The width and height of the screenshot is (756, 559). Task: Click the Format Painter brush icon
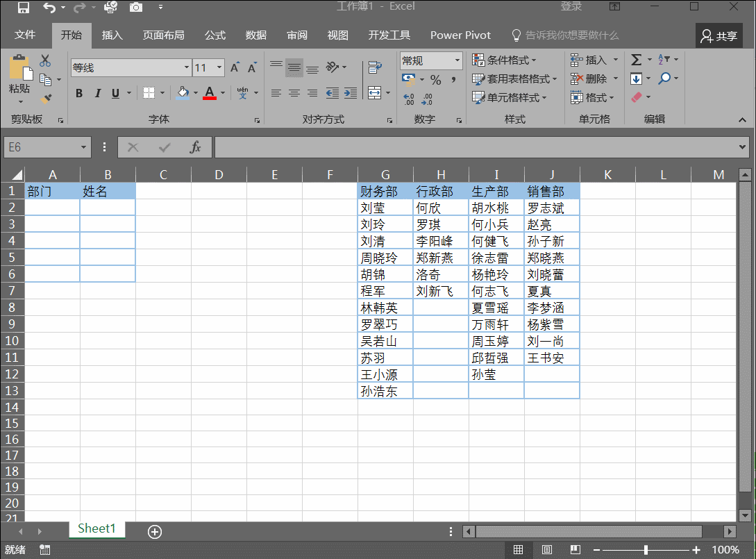(46, 99)
